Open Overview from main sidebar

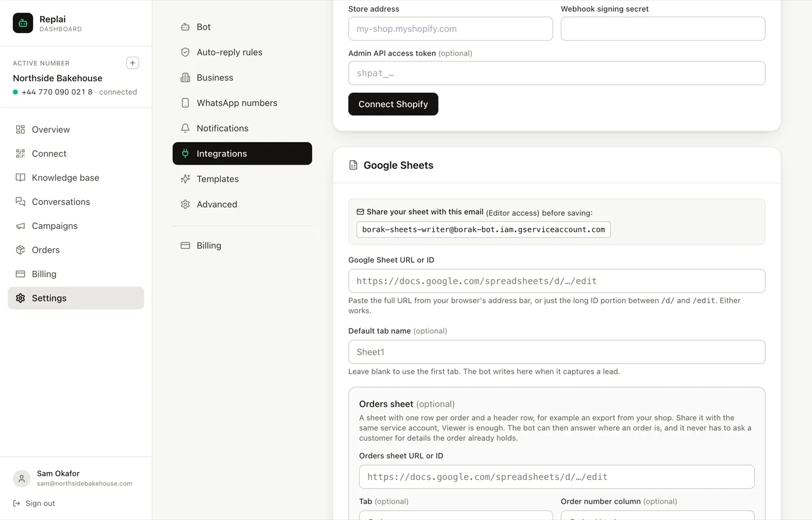click(76, 129)
